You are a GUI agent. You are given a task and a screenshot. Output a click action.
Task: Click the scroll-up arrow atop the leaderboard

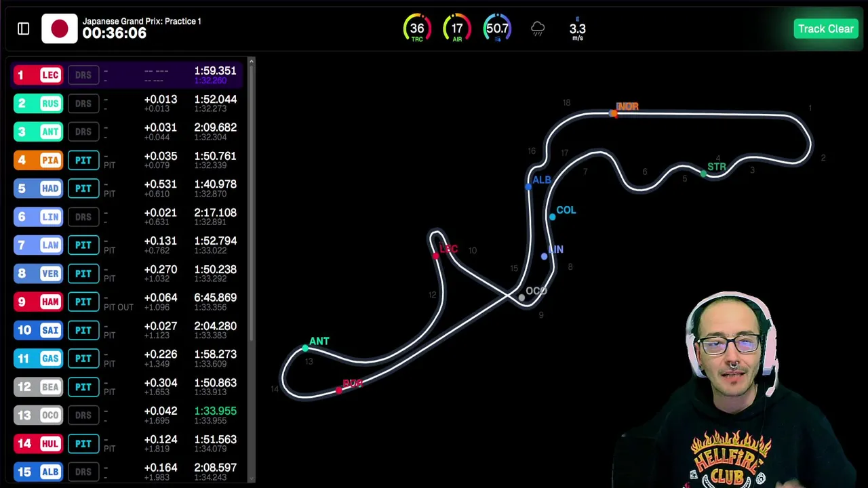coord(252,62)
